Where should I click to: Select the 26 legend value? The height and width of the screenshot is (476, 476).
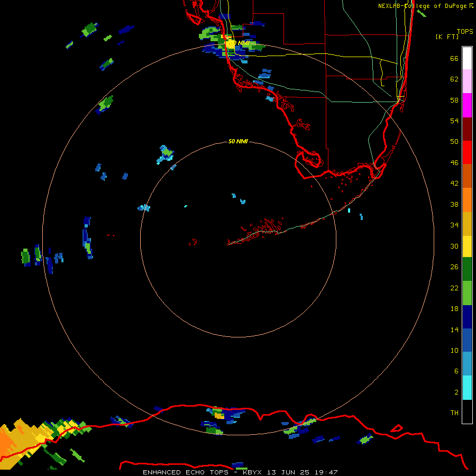454,267
